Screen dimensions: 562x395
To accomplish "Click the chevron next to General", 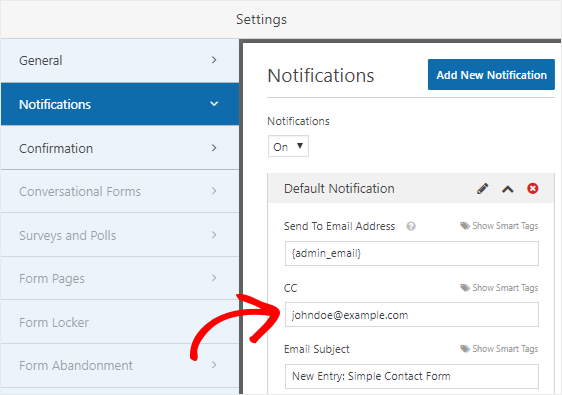I will [x=214, y=60].
